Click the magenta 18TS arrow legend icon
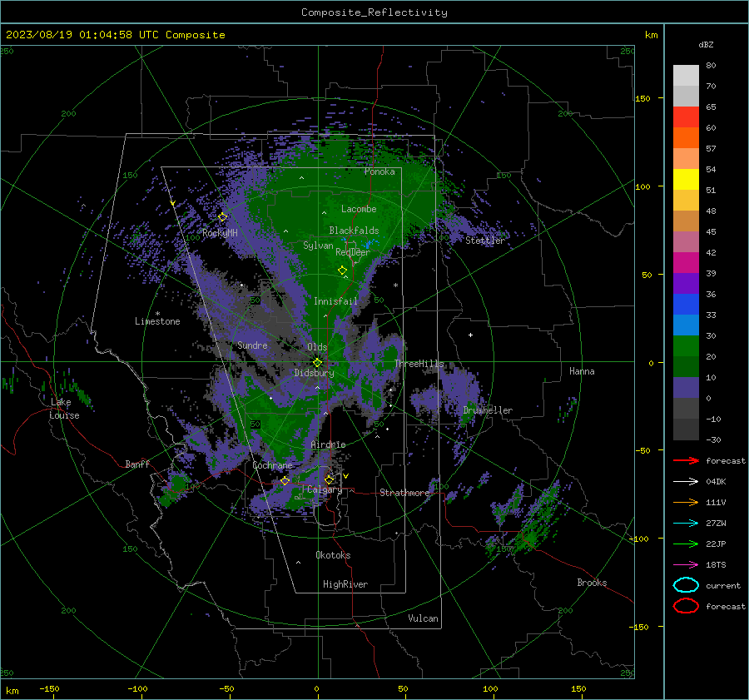Image resolution: width=749 pixels, height=700 pixels. (686, 565)
